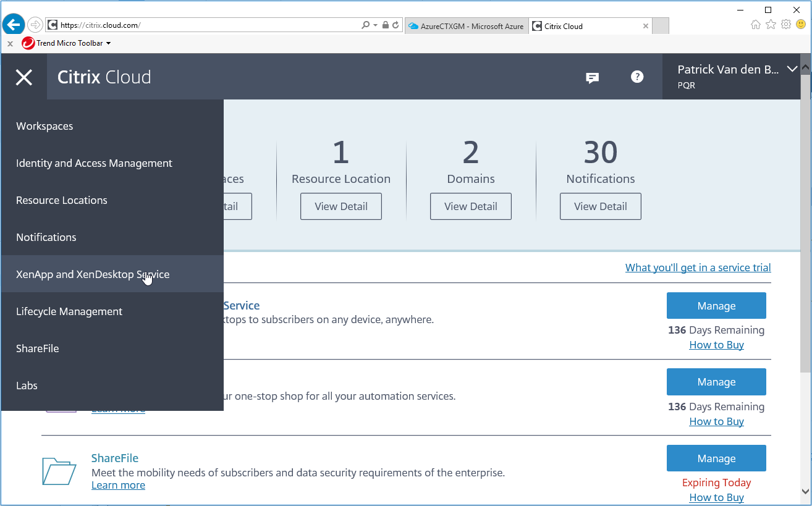View Detail for Resource Location
Viewport: 812px width, 506px height.
tap(341, 206)
